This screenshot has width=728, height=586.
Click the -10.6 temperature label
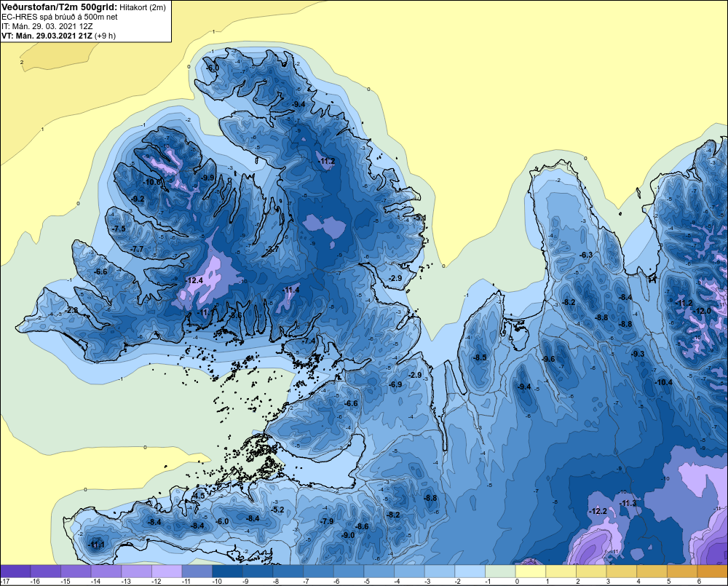click(x=151, y=182)
